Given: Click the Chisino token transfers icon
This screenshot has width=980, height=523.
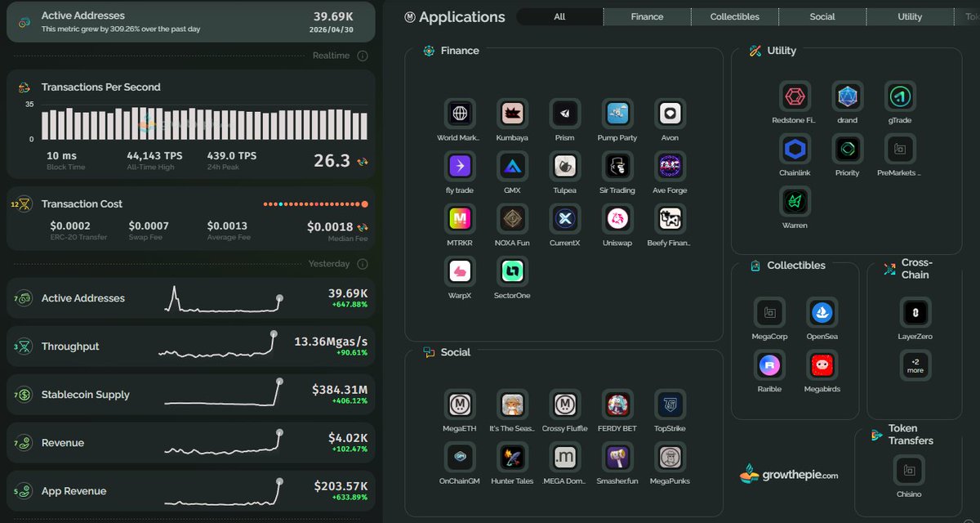Looking at the screenshot, I should 909,470.
